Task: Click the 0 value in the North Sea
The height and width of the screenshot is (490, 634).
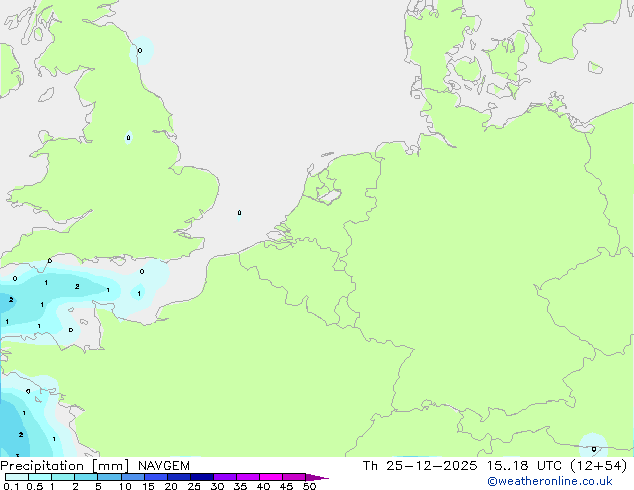Action: pyautogui.click(x=239, y=213)
